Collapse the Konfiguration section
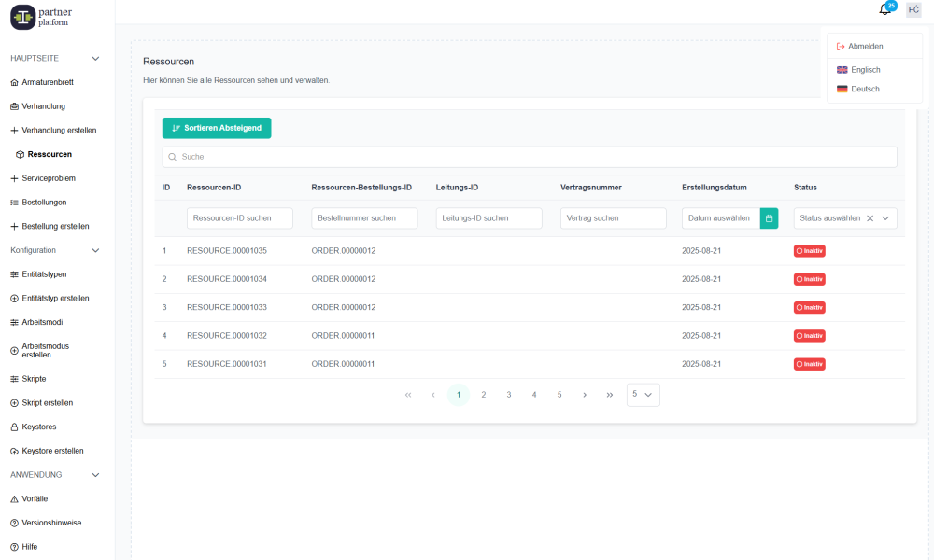The height and width of the screenshot is (560, 934). tap(95, 250)
